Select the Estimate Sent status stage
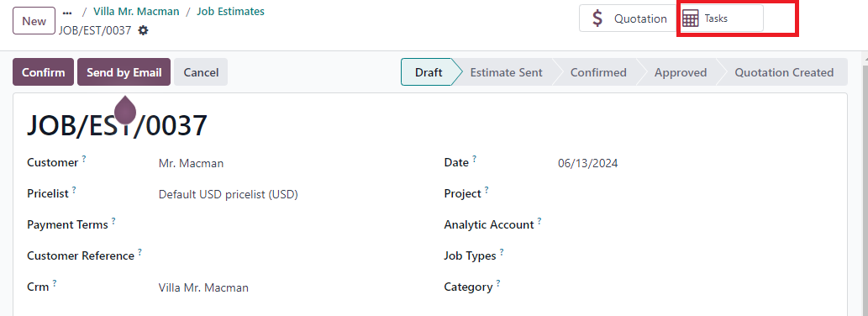 click(506, 72)
